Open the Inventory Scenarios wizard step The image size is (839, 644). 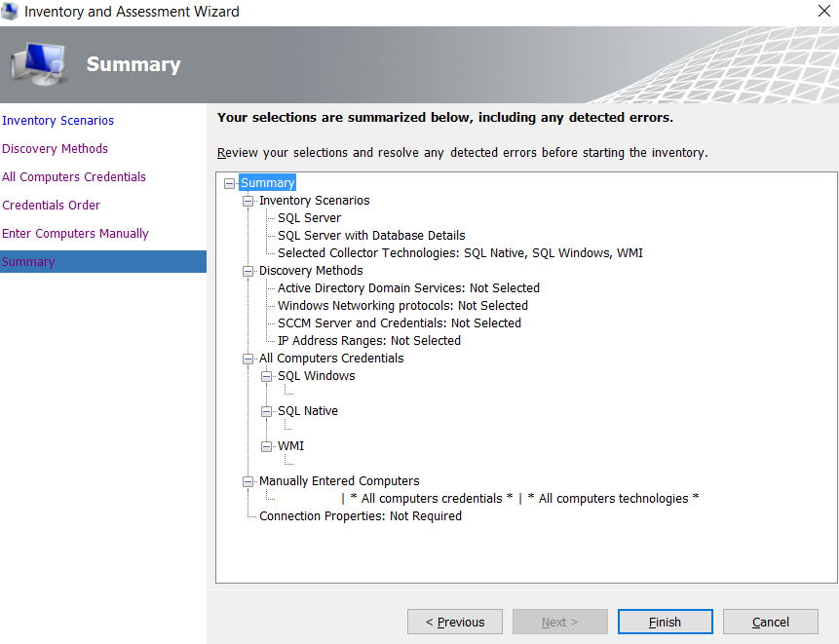pyautogui.click(x=58, y=121)
